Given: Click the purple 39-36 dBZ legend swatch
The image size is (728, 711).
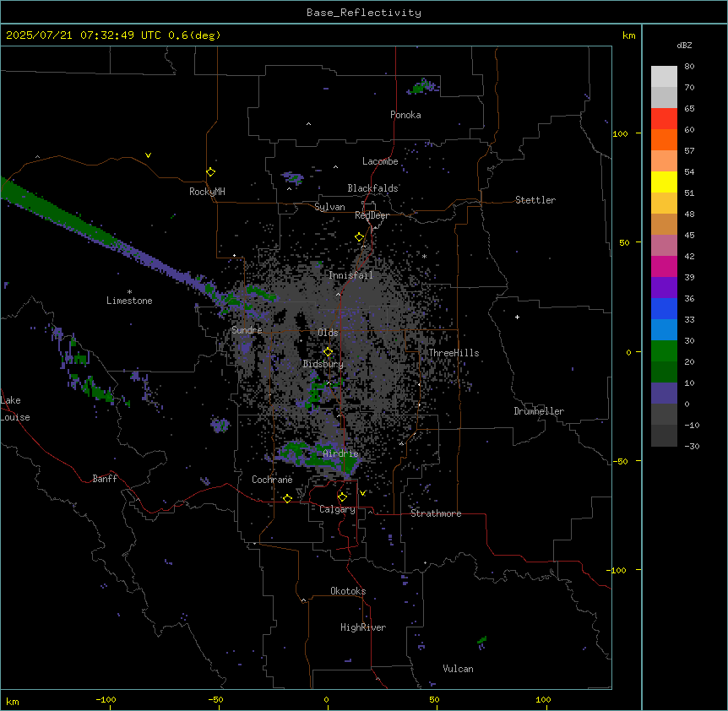Looking at the screenshot, I should 664,288.
